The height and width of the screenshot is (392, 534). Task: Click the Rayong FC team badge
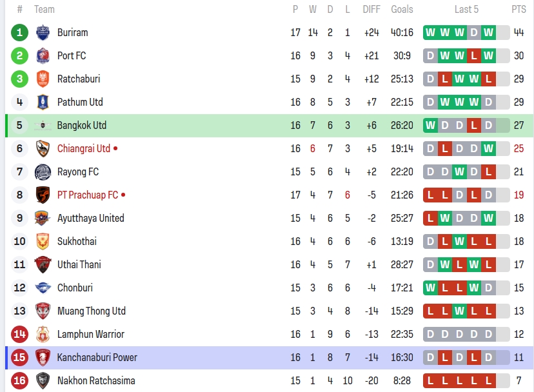click(x=43, y=171)
